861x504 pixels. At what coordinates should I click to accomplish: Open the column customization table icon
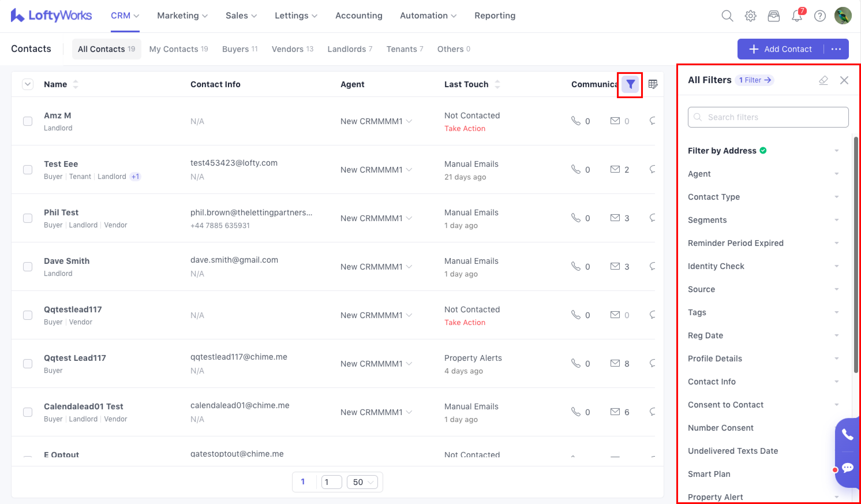(653, 84)
